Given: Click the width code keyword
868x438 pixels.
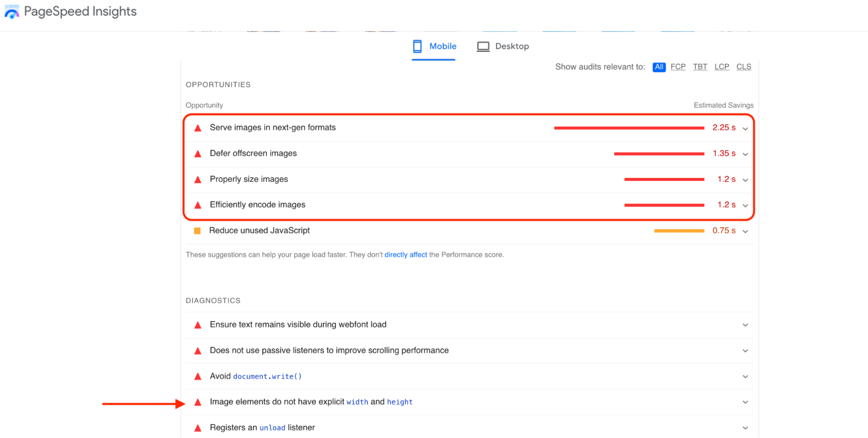Looking at the screenshot, I should click(x=357, y=402).
